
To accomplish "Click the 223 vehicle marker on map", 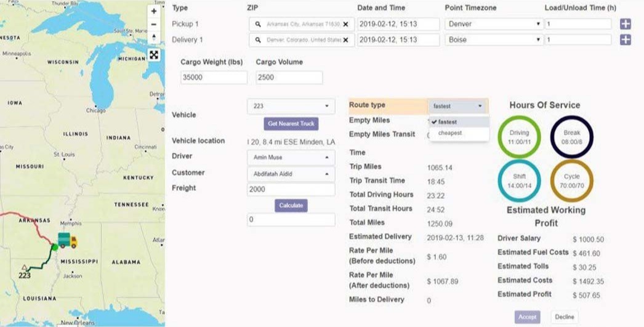I will tap(24, 272).
